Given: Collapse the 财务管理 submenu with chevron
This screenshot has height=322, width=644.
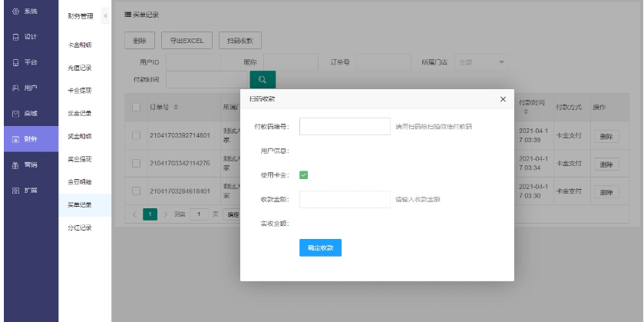Looking at the screenshot, I should (105, 15).
